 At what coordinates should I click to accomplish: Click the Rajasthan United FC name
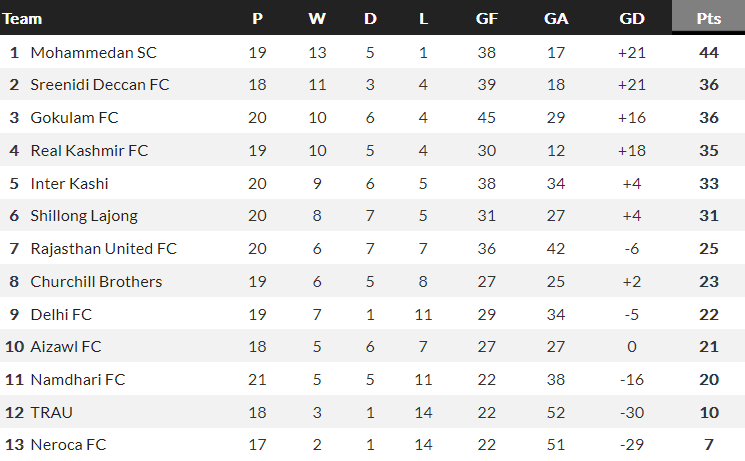(x=103, y=248)
